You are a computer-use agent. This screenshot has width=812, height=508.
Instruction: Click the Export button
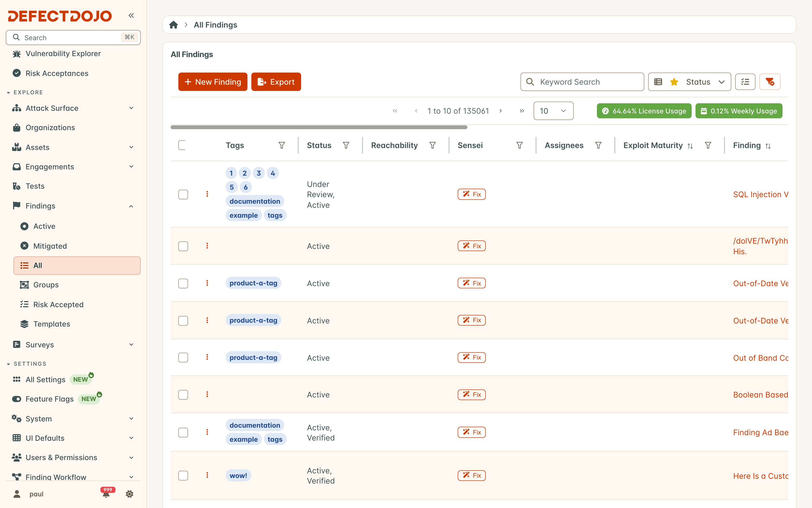point(276,82)
